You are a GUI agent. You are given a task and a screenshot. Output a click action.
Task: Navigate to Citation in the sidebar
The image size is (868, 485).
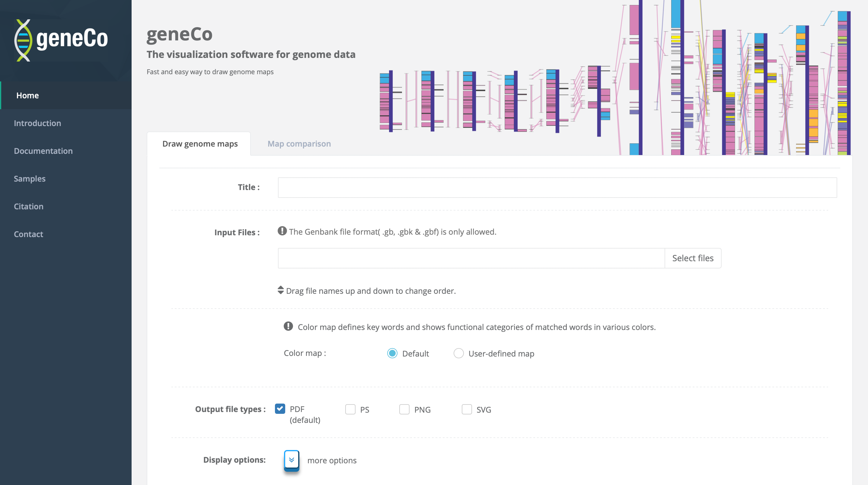29,207
